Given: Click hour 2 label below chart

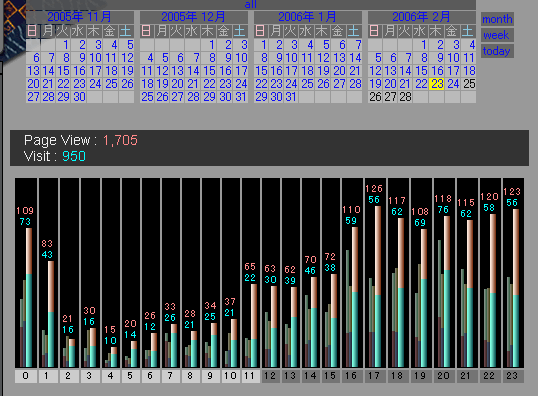Looking at the screenshot, I should coord(68,376).
